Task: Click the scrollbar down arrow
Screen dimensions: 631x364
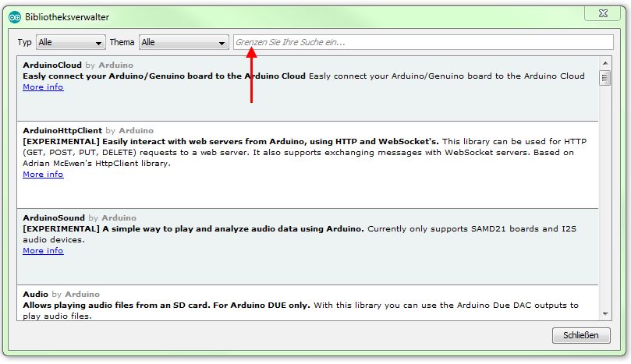Action: (604, 313)
